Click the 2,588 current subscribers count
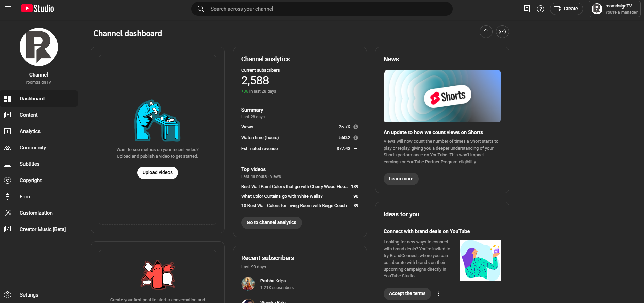This screenshot has height=303, width=644. (x=255, y=81)
